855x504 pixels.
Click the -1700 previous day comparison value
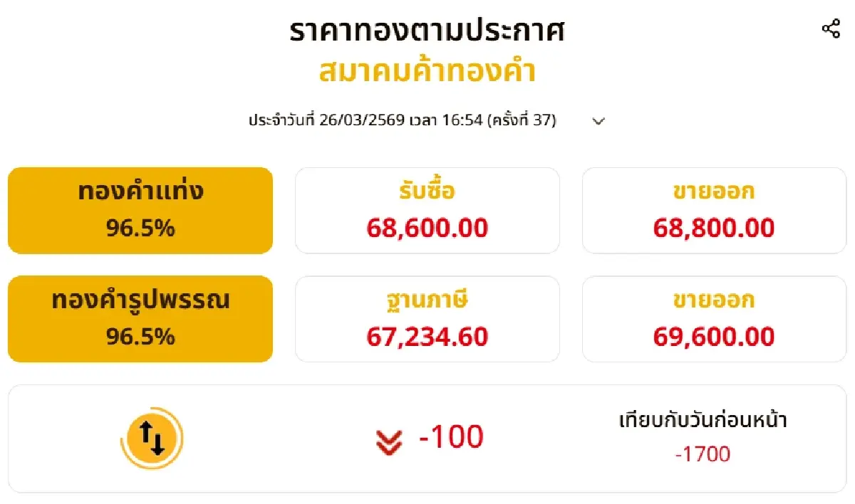tap(703, 453)
